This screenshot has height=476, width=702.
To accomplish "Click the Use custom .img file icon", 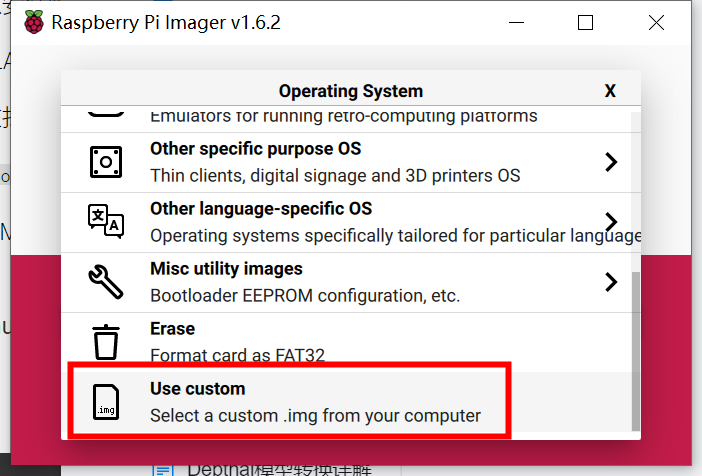I will (106, 402).
